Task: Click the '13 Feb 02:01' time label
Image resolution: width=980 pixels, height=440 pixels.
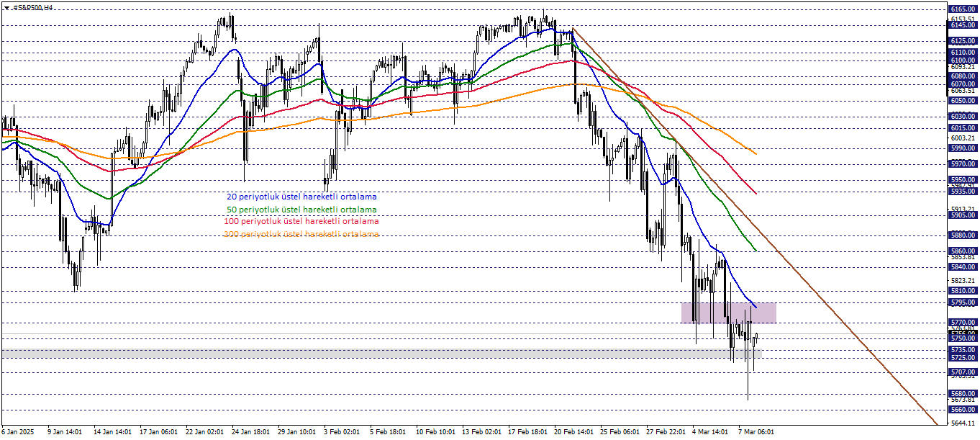Action: pos(481,432)
